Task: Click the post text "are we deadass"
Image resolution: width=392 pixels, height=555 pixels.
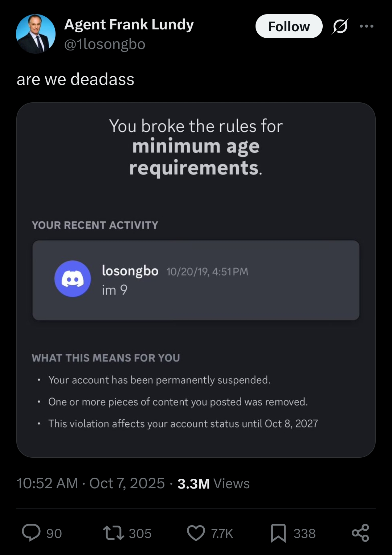Action: [75, 79]
